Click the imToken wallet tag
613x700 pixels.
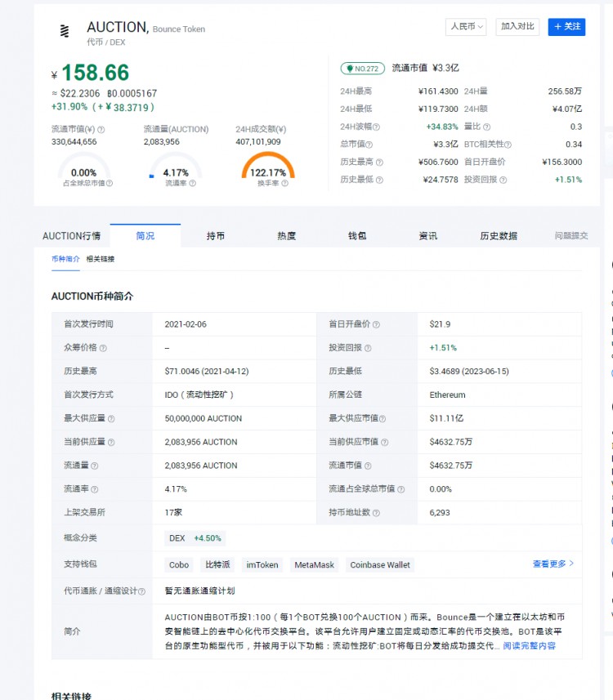click(x=262, y=564)
